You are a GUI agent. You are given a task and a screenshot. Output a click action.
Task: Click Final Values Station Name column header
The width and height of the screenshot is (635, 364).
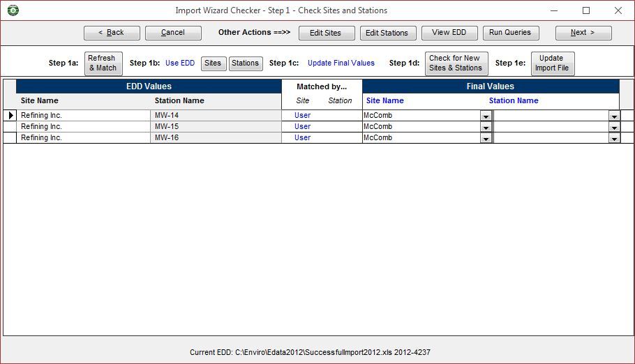point(514,101)
